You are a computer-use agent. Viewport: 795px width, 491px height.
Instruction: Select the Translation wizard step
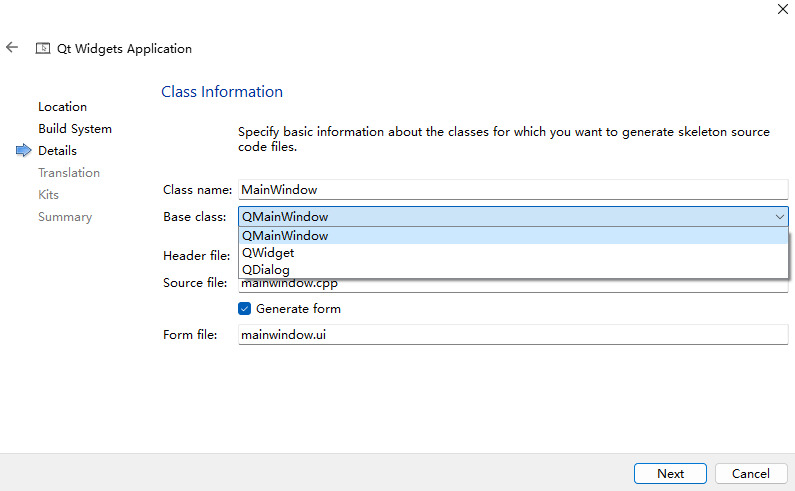69,172
